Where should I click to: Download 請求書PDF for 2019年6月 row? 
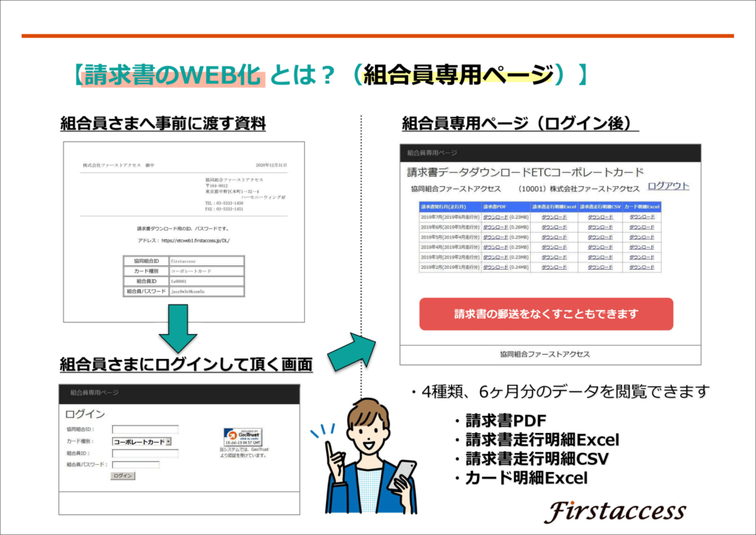pyautogui.click(x=495, y=227)
